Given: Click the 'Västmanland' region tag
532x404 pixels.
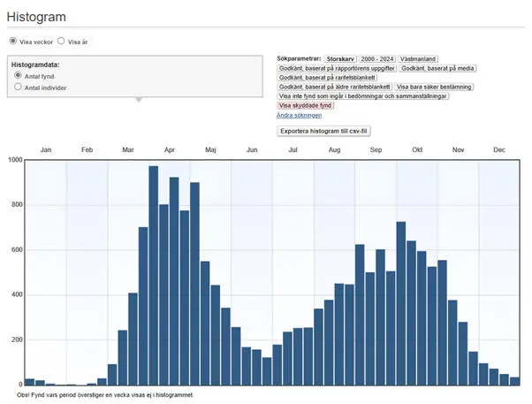Looking at the screenshot, I should [x=419, y=57].
